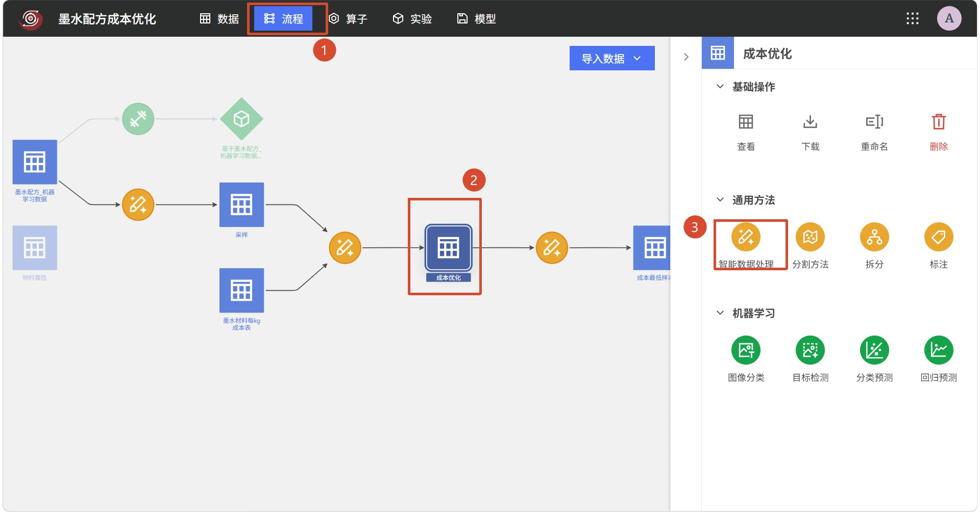Image resolution: width=980 pixels, height=514 pixels.
Task: Select the 智能数据处理 method icon
Action: [746, 237]
